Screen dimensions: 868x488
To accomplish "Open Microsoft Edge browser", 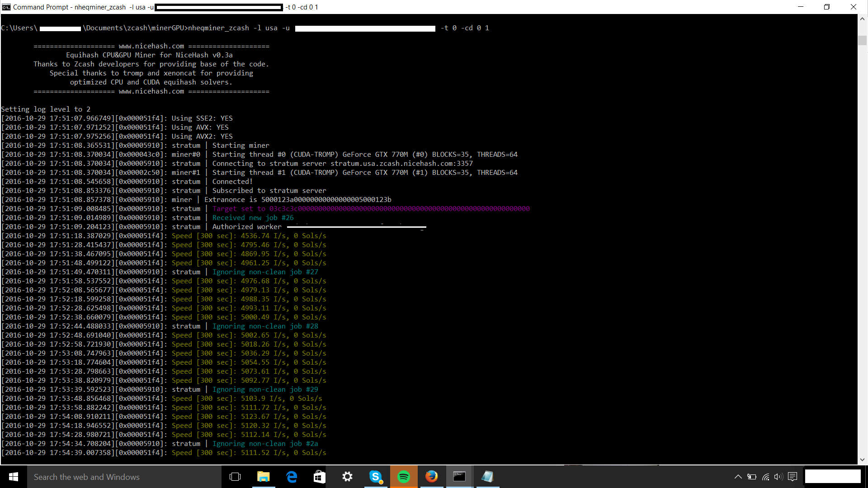I will tap(292, 477).
